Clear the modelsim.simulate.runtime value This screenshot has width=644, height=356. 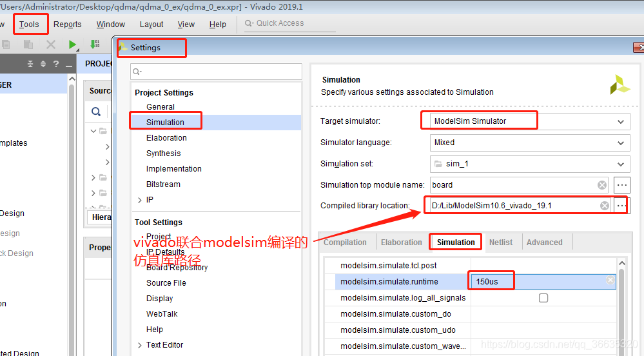(x=610, y=280)
